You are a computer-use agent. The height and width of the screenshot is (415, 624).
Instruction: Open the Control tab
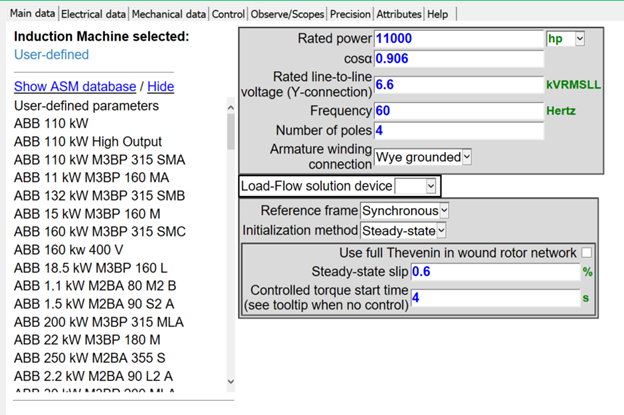228,14
